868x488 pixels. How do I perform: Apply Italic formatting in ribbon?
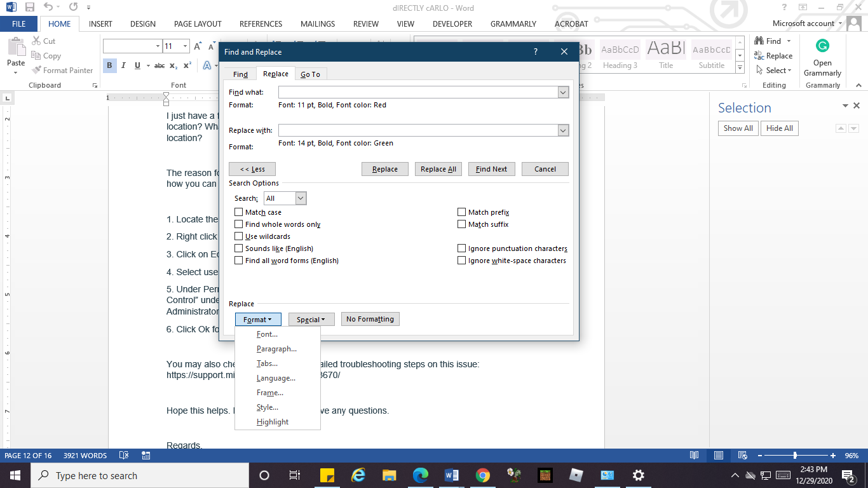(x=123, y=65)
